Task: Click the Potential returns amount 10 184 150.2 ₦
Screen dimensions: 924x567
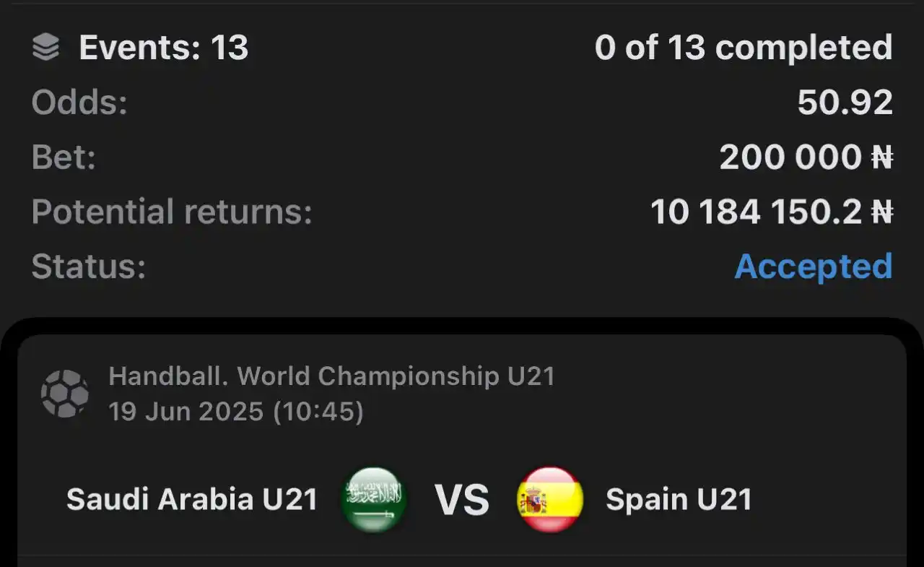Action: click(772, 212)
